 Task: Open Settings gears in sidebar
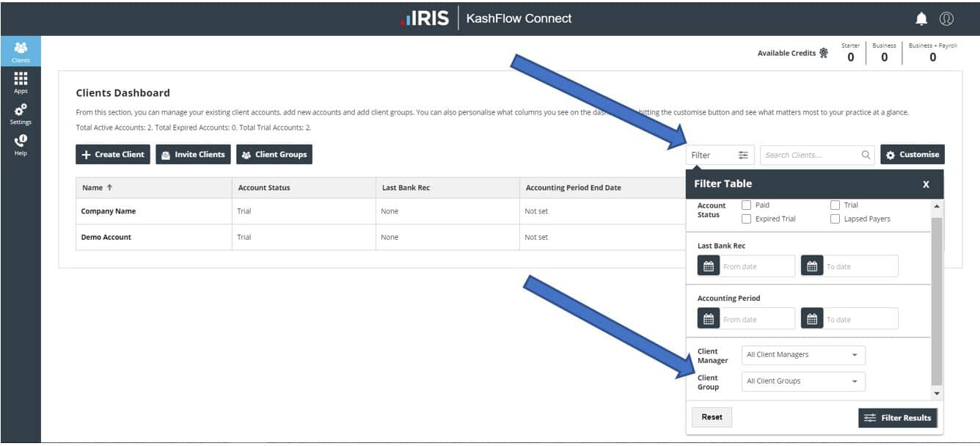coord(21,113)
